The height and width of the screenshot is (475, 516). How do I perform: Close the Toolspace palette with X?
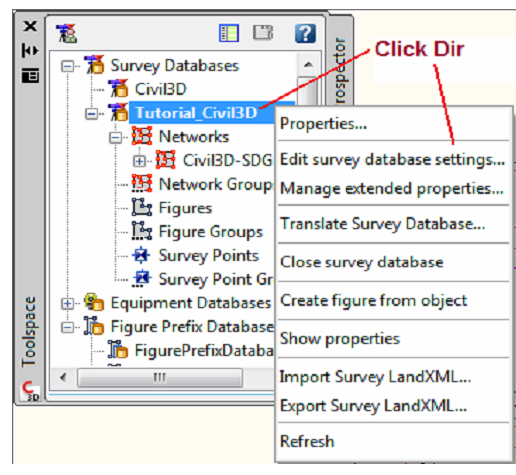[30, 26]
